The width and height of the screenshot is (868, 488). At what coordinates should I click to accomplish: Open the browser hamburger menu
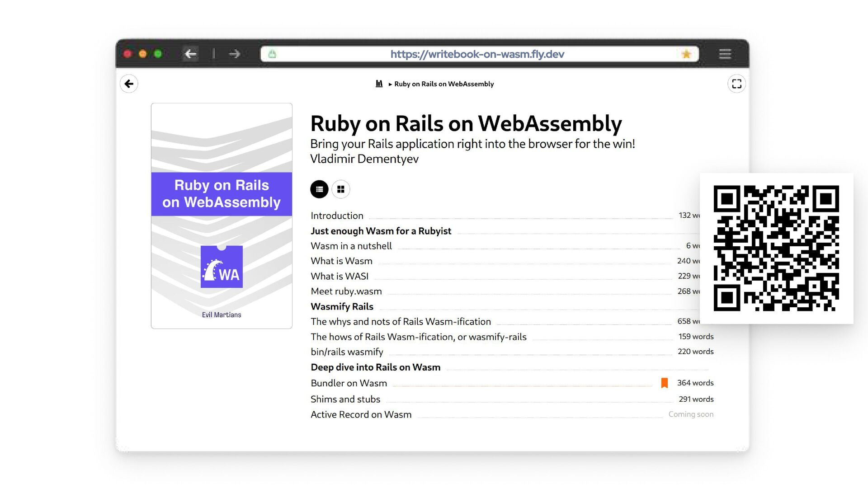(725, 54)
